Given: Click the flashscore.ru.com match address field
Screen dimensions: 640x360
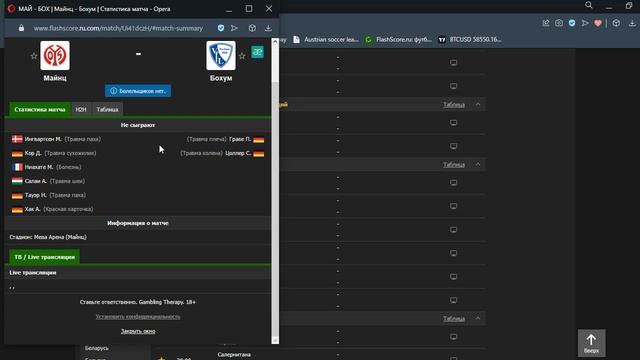Looking at the screenshot, I should click(118, 28).
